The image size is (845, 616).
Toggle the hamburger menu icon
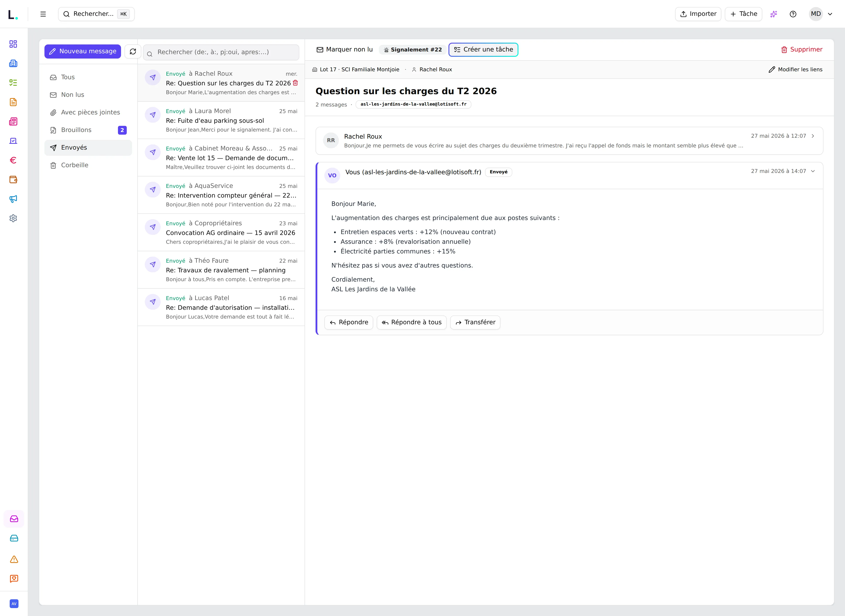tap(43, 14)
